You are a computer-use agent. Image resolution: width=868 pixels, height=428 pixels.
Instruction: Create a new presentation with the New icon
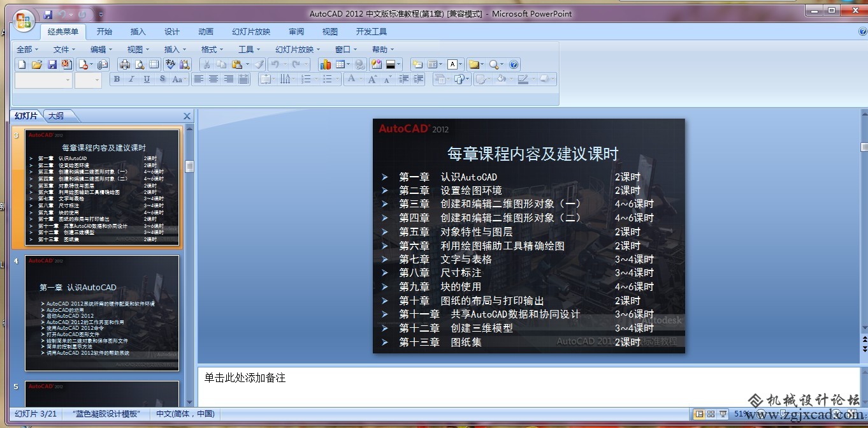(x=22, y=64)
